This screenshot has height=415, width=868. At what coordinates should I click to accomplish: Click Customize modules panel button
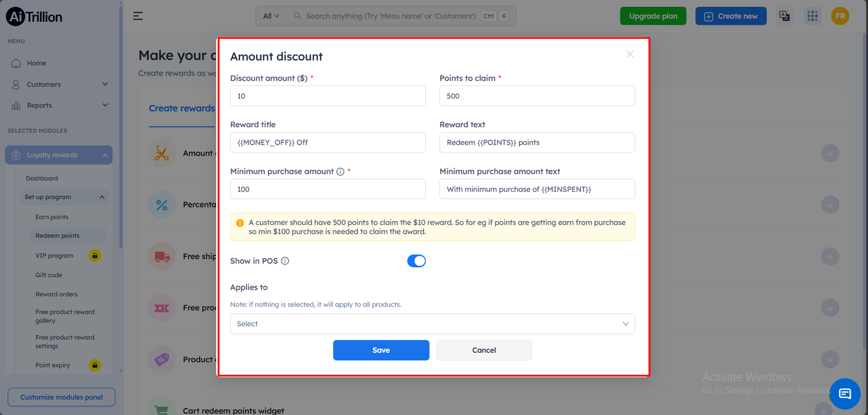[61, 397]
